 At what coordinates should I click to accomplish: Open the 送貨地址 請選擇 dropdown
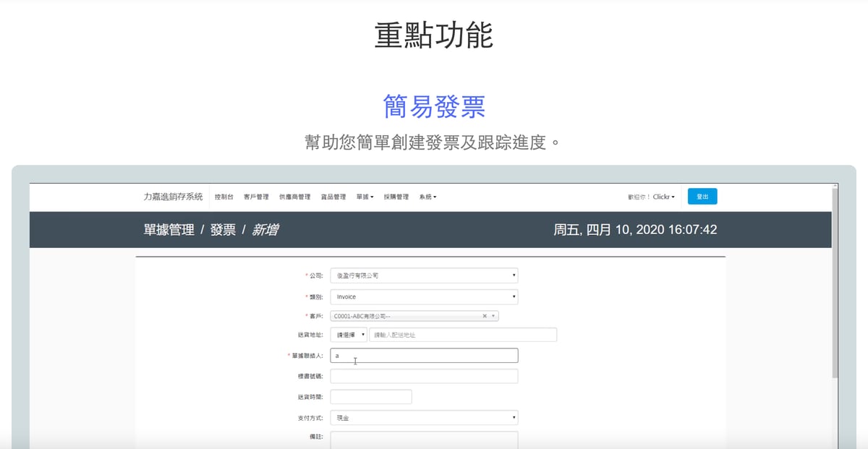click(349, 335)
